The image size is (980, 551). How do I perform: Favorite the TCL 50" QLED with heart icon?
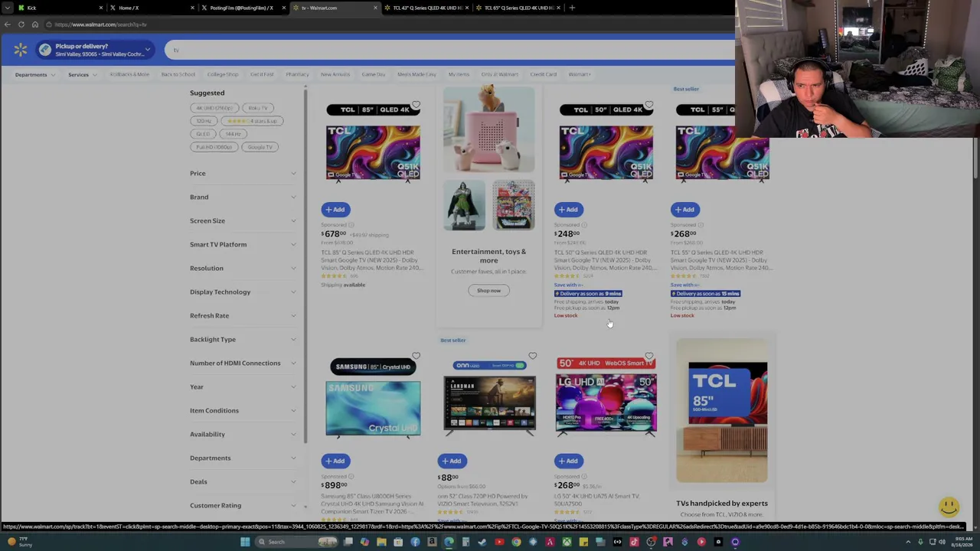tap(648, 104)
